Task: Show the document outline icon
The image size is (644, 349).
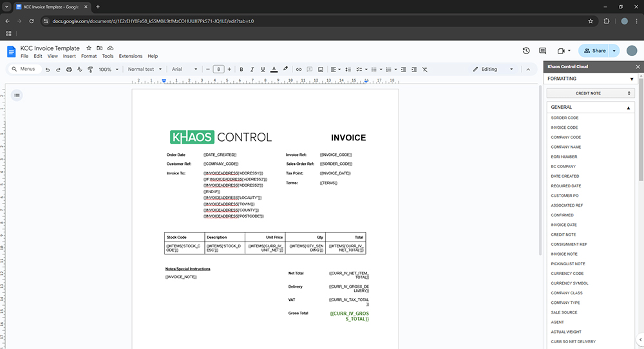Action: click(17, 96)
